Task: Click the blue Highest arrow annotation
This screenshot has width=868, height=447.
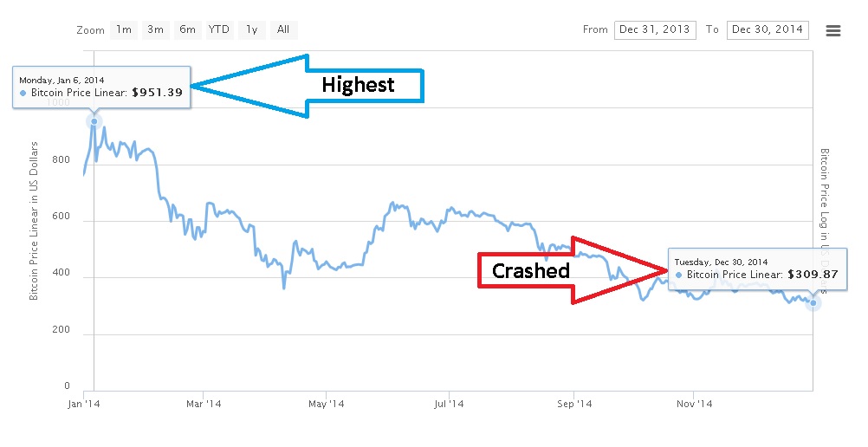Action: [x=308, y=86]
